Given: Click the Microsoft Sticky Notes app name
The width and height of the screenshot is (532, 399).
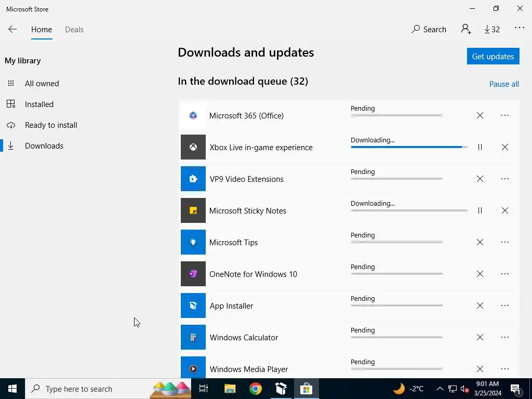Looking at the screenshot, I should [248, 211].
